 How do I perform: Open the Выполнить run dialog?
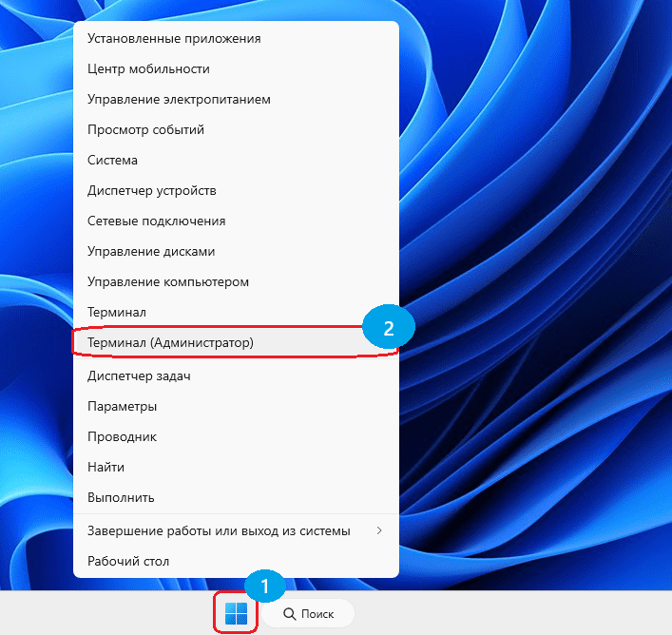coord(121,498)
